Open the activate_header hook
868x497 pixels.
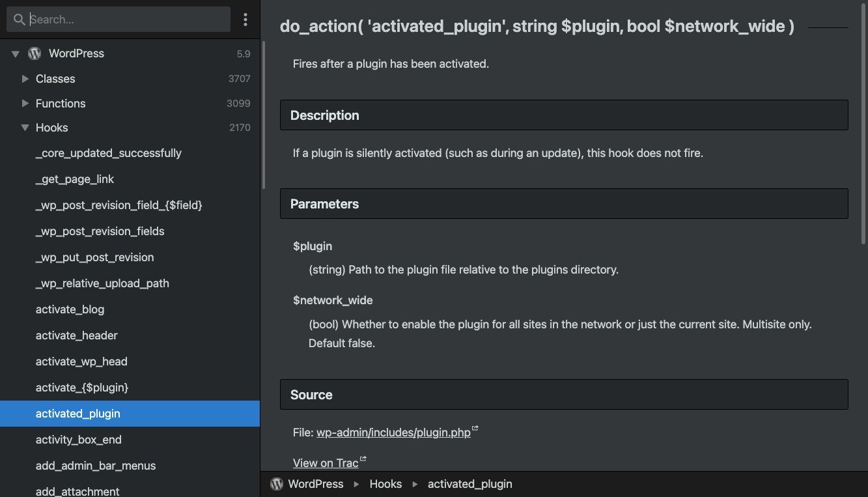pyautogui.click(x=130, y=335)
